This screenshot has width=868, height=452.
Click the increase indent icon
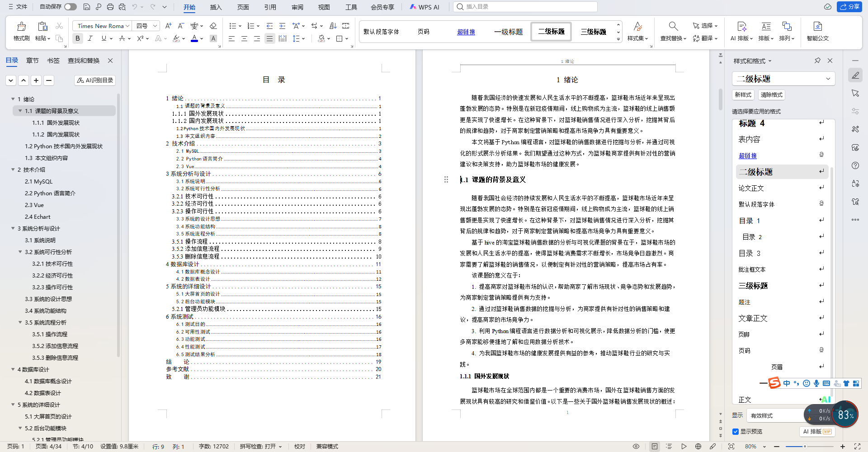[282, 26]
